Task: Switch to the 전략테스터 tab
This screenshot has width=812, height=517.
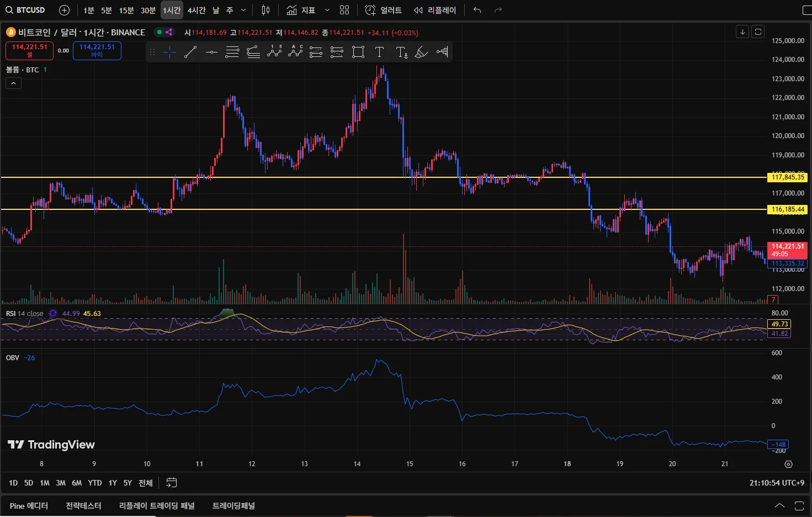Action: (x=83, y=505)
